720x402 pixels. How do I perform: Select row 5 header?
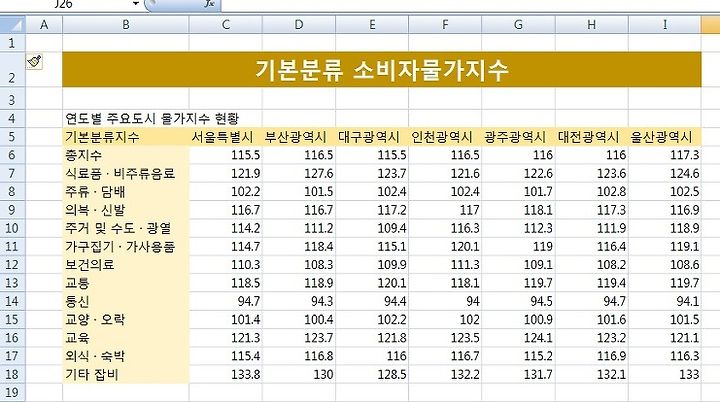12,136
